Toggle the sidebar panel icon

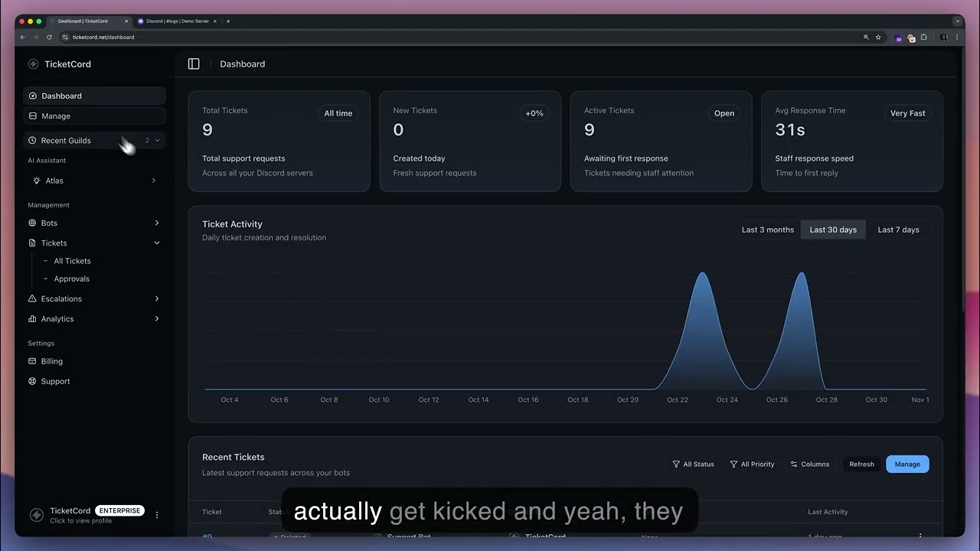(194, 64)
